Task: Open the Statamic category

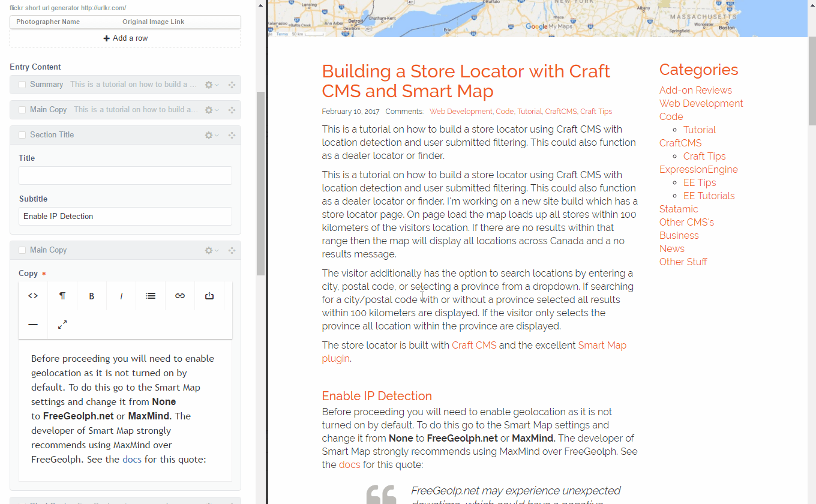Action: tap(679, 209)
